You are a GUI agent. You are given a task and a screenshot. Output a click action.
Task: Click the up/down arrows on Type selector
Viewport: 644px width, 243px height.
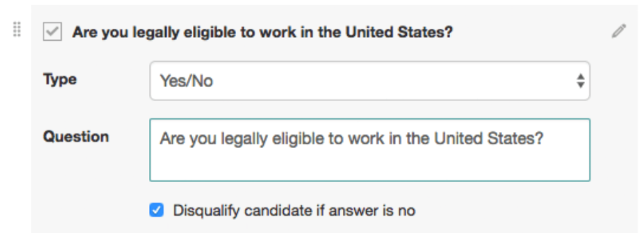coord(580,81)
